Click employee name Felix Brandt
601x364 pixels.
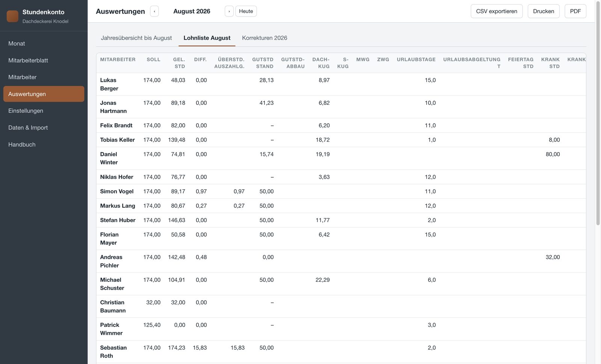(x=116, y=125)
